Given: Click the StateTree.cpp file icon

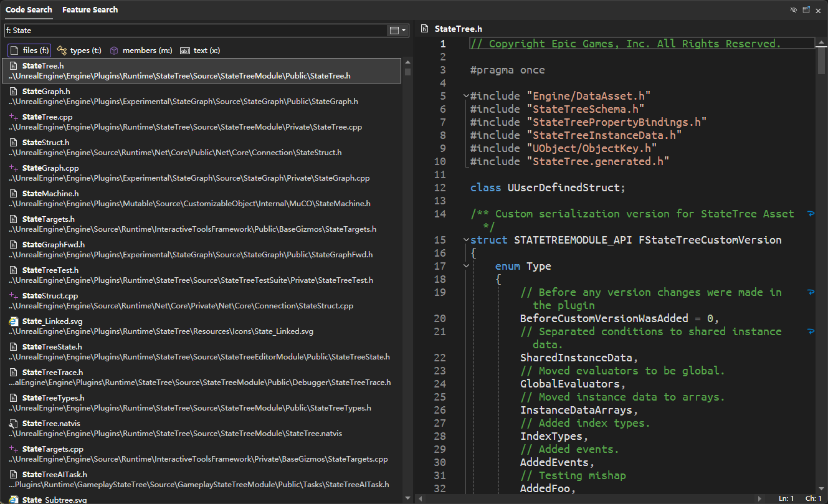Looking at the screenshot, I should tap(13, 117).
